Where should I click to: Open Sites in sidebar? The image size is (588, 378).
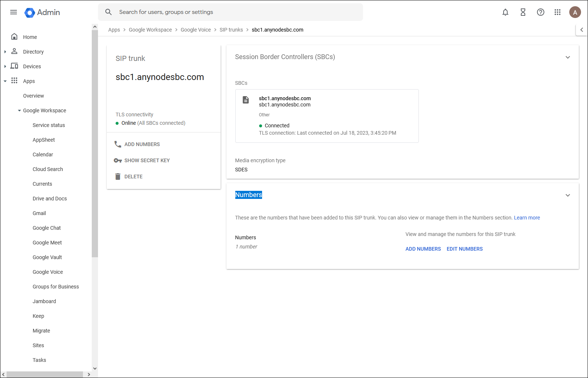click(x=38, y=345)
